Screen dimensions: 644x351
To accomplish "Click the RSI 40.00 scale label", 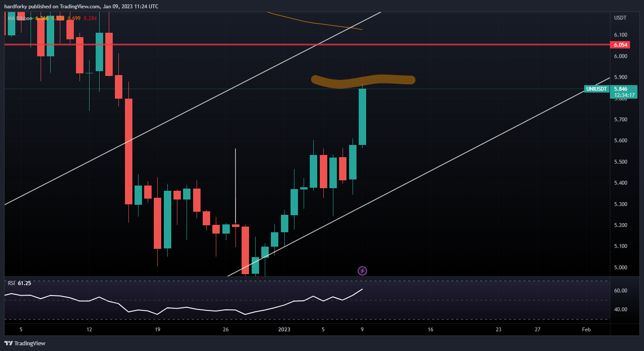I will click(621, 310).
